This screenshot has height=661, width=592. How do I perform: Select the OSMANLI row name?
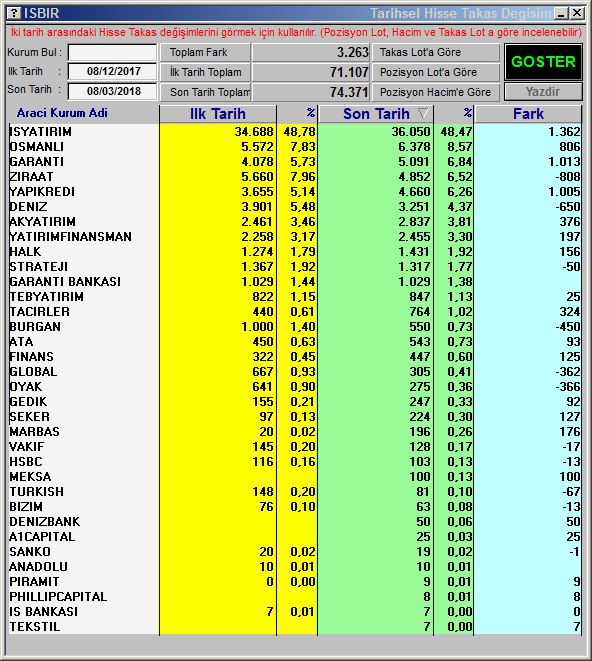pos(37,147)
